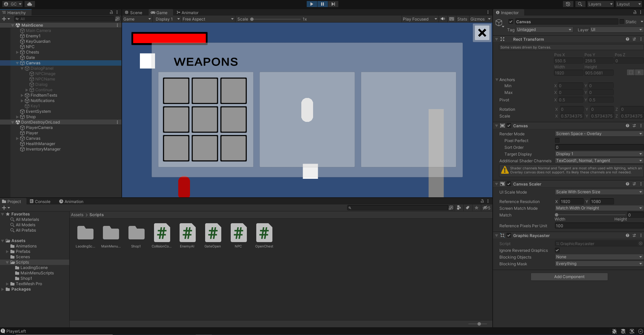Select InventoryManager in the Hierarchy

(x=43, y=149)
